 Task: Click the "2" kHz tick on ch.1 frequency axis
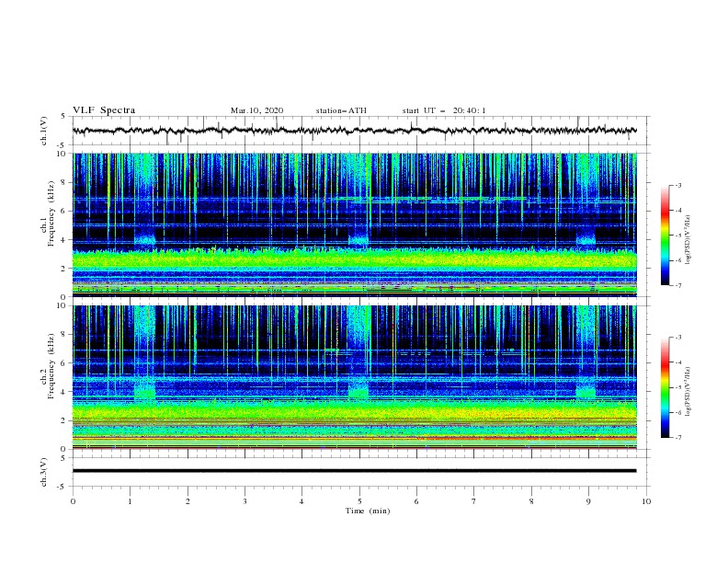pyautogui.click(x=64, y=268)
